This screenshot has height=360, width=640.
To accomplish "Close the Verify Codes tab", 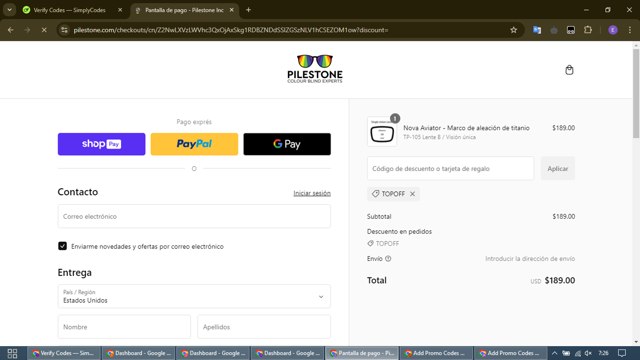I will click(x=120, y=10).
